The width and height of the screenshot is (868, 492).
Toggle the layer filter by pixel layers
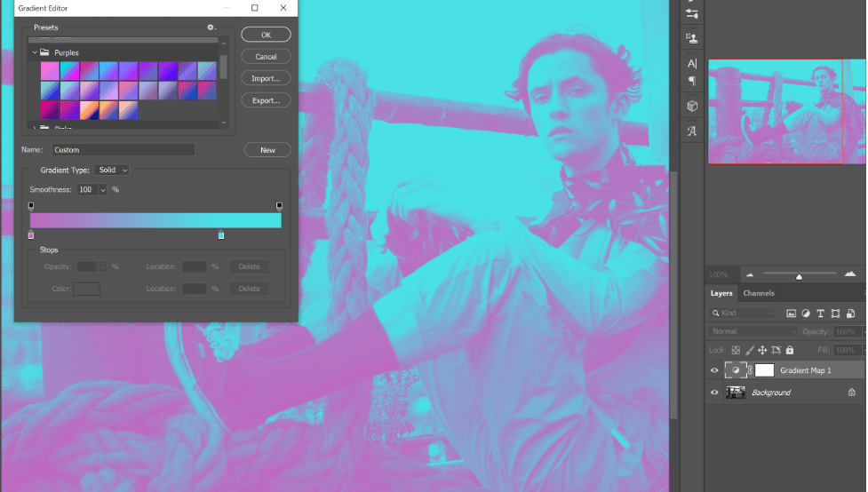click(791, 313)
